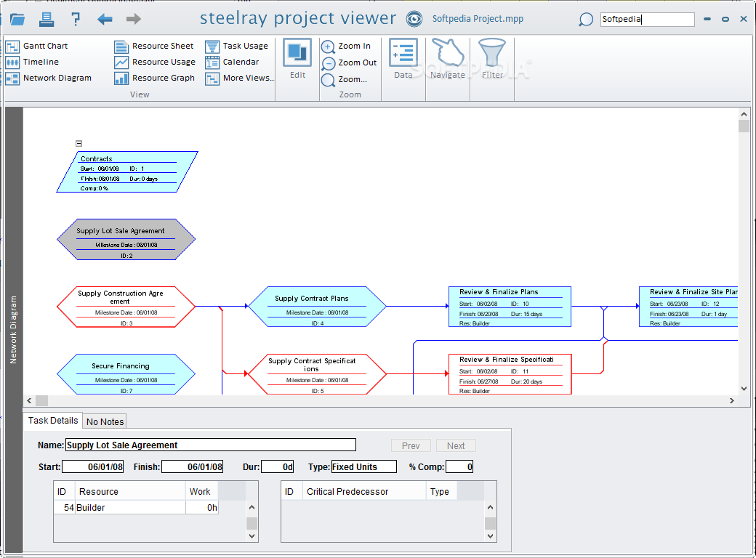Select the Supply Construction Agreement node
756x558 pixels.
click(x=126, y=307)
